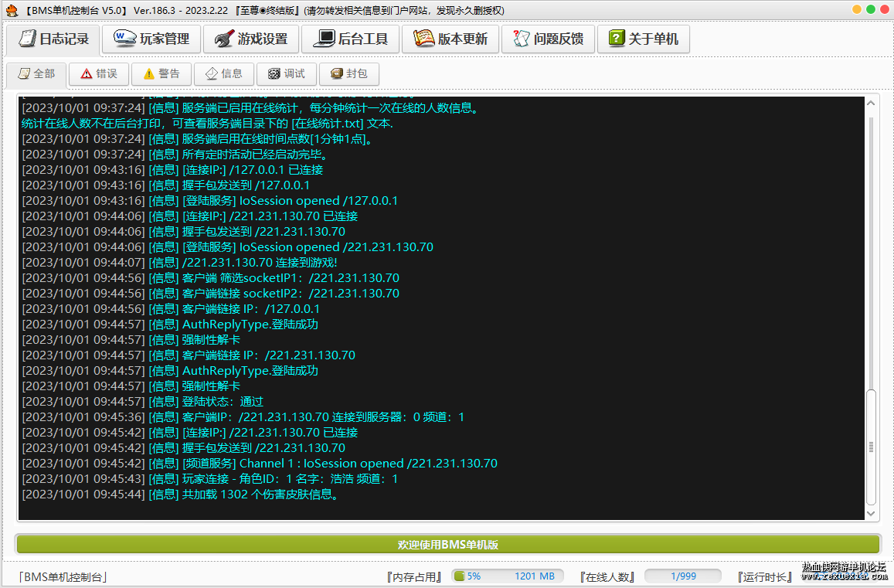The width and height of the screenshot is (894, 588).
Task: Click log line /221.231.130.70 连接到游戏!
Action: (179, 263)
